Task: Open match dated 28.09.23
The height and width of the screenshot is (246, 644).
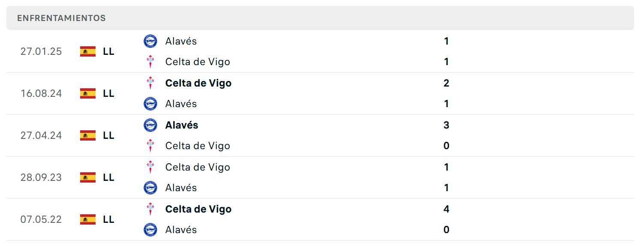Action: (320, 177)
